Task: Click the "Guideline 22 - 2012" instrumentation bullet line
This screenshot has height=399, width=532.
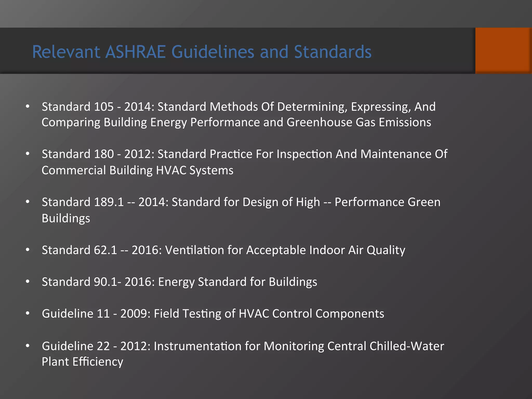Action: 243,346
